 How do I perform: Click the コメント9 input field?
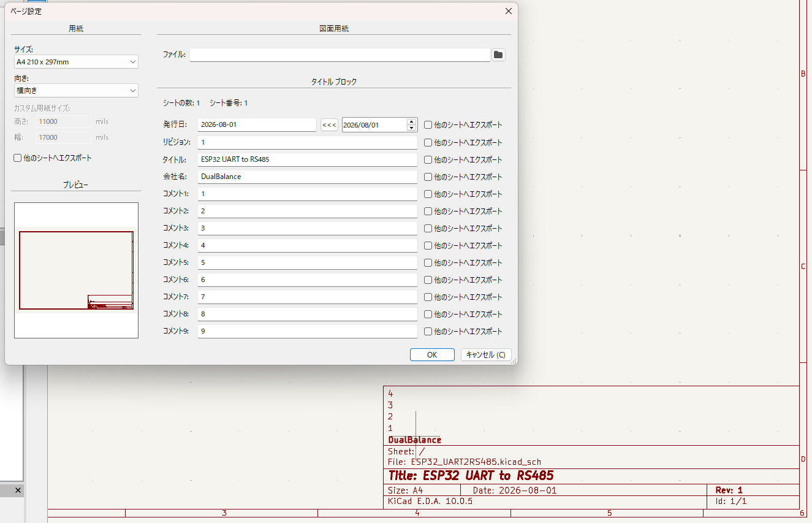[308, 331]
